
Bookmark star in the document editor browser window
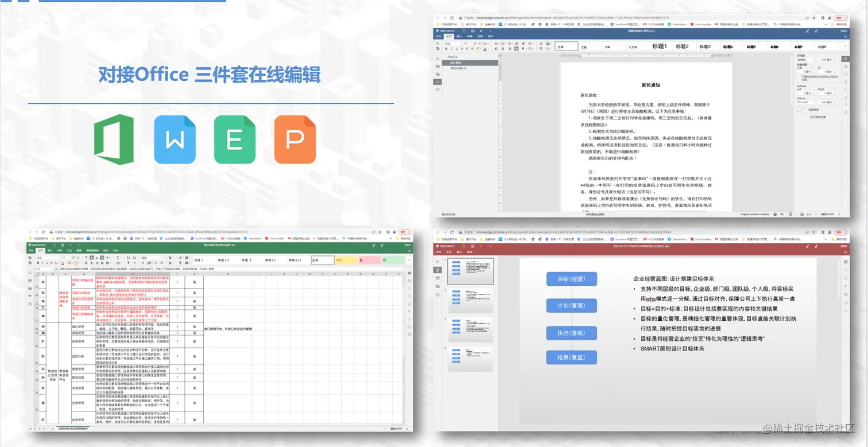pos(814,18)
